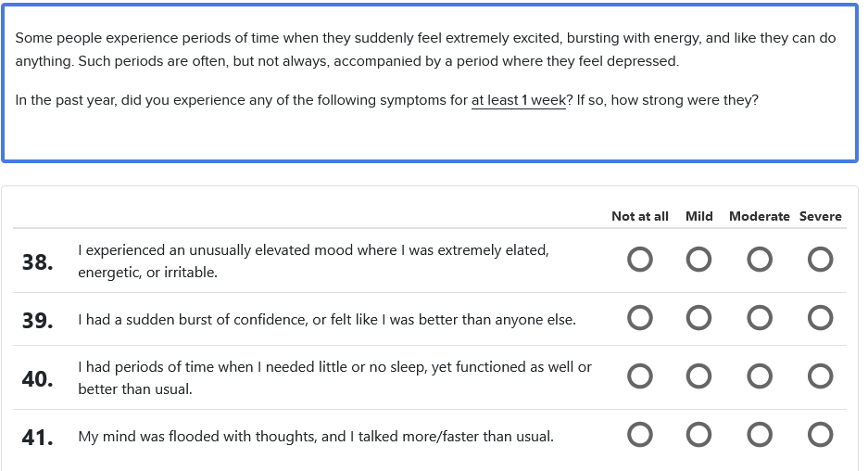Image resolution: width=868 pixels, height=471 pixels.
Task: Select 'Mild' for question 41
Action: pos(699,435)
